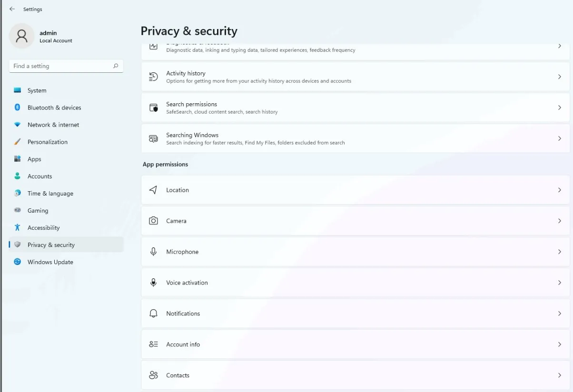Open Location settings using its chevron
573x392 pixels.
pos(560,190)
